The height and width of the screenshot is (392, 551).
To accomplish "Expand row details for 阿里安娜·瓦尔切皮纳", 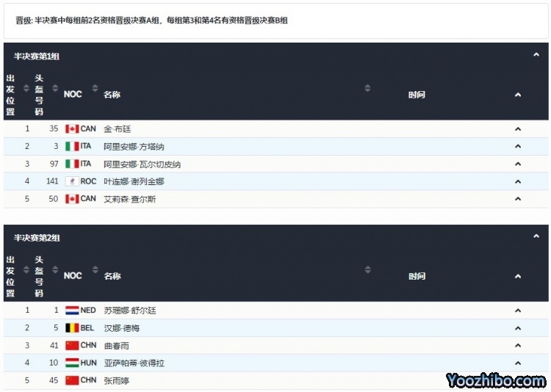I will coord(517,164).
